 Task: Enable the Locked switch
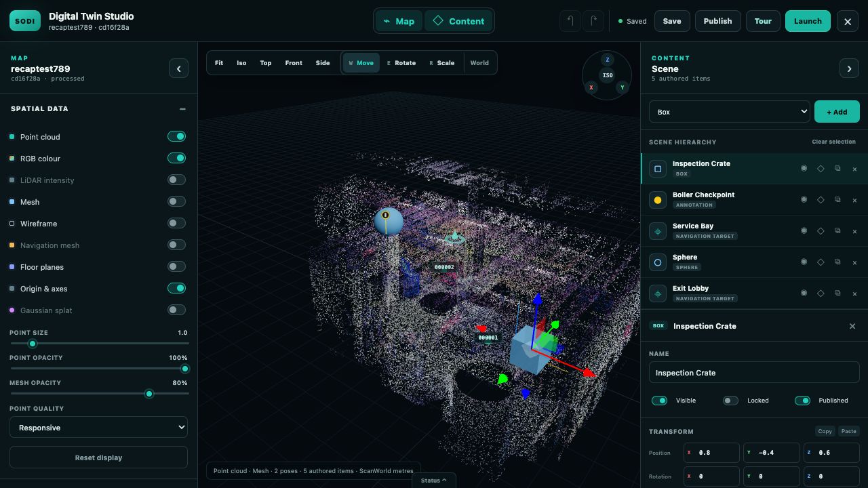pos(730,401)
